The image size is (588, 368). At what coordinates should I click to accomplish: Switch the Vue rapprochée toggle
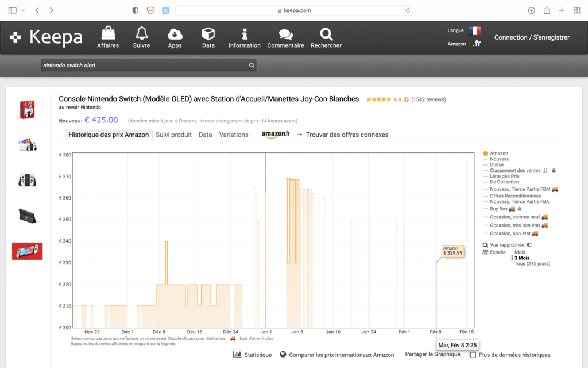point(529,245)
